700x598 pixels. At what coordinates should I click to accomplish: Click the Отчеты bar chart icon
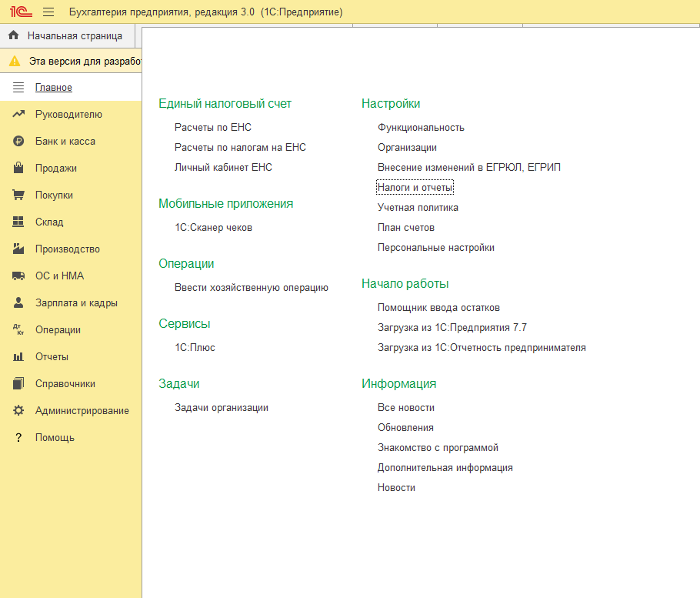[x=18, y=357]
